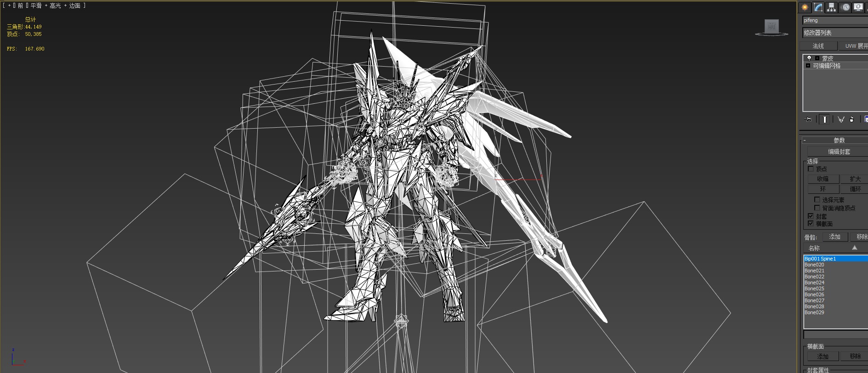Click 添加 next to 骨骼

coord(835,237)
